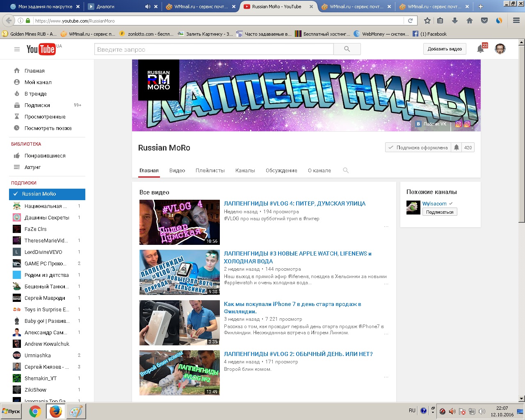Open the Paint app in the taskbar

click(76, 411)
